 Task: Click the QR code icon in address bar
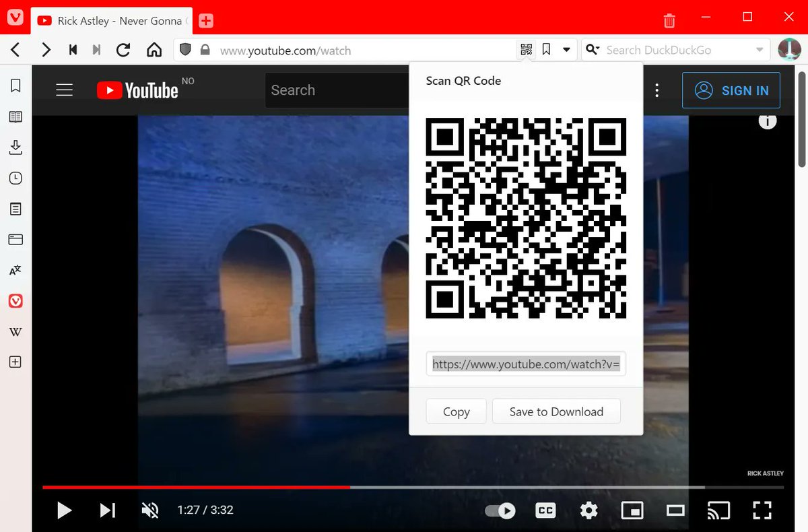coord(527,50)
